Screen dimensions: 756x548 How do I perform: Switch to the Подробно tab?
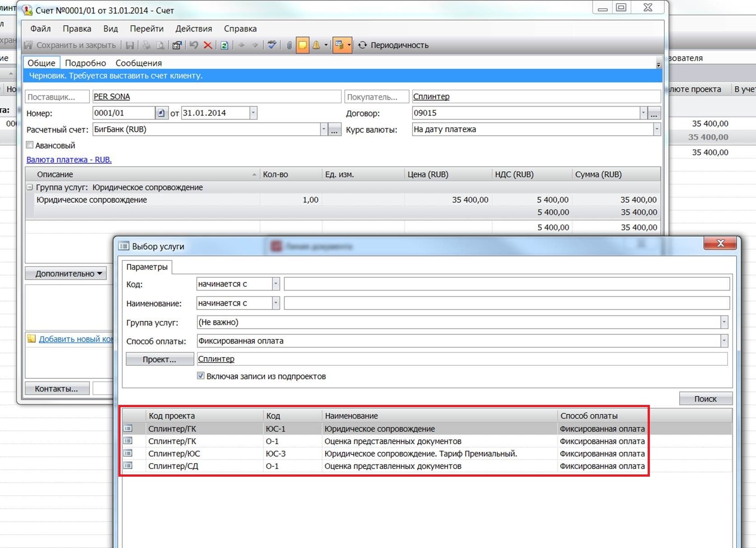[x=85, y=63]
